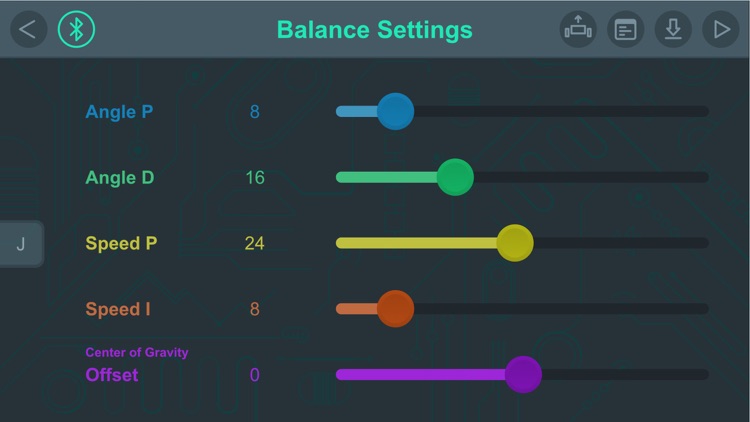
Task: Click the purple Offset slider knob
Action: click(x=523, y=375)
